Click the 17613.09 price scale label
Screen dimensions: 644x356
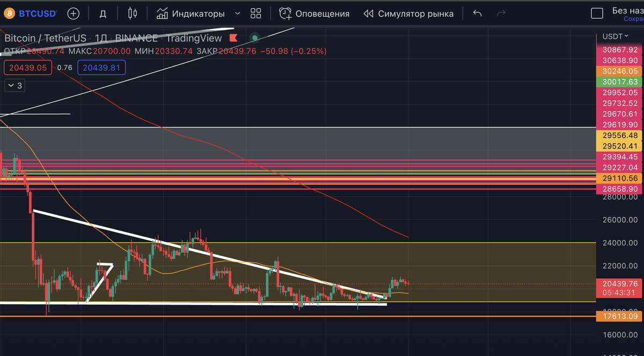coord(618,316)
